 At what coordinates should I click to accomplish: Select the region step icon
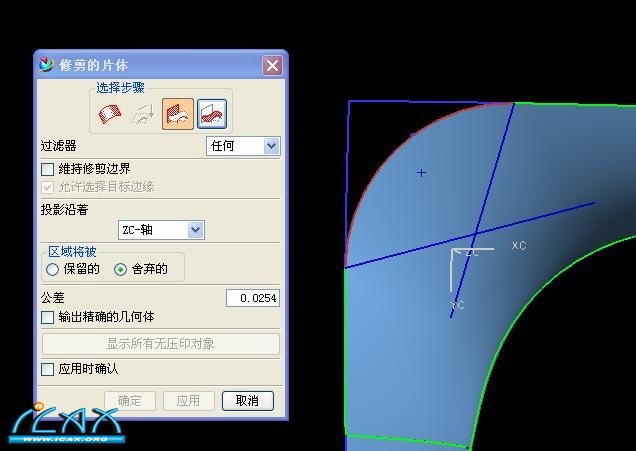pyautogui.click(x=212, y=114)
